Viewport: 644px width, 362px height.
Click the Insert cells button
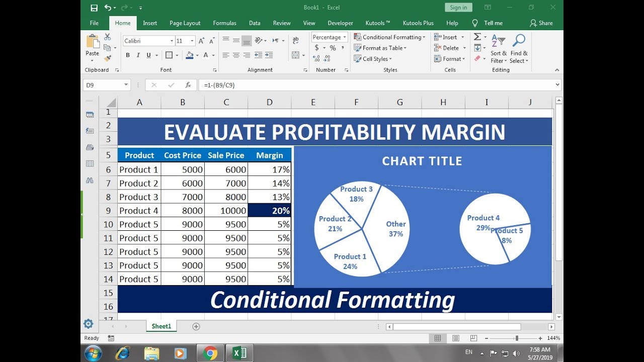click(446, 37)
